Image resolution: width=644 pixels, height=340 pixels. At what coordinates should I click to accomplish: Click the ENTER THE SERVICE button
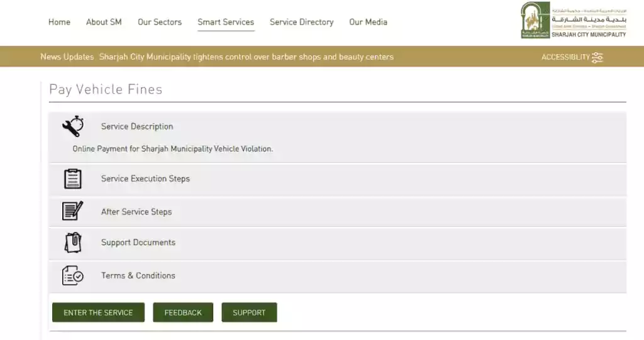click(x=98, y=312)
